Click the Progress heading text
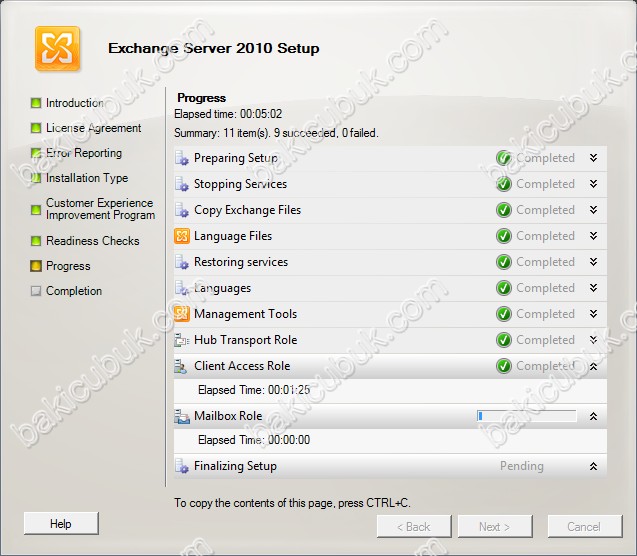The height and width of the screenshot is (556, 637). pos(202,98)
